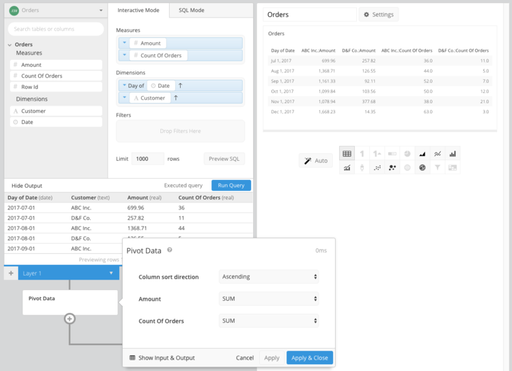Open the Layer 1 dropdown arrow
Image resolution: width=512 pixels, height=371 pixels.
[111, 273]
